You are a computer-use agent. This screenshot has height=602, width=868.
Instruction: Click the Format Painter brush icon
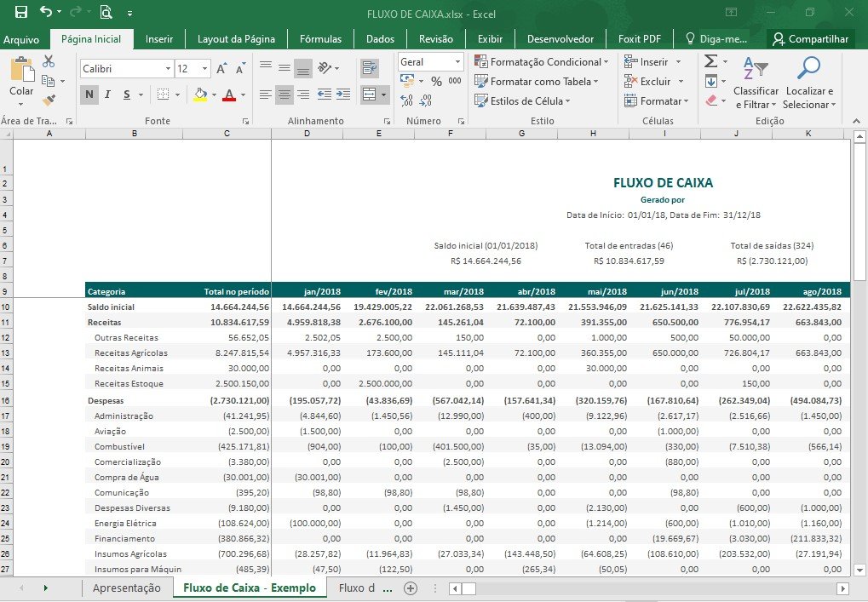pos(49,100)
